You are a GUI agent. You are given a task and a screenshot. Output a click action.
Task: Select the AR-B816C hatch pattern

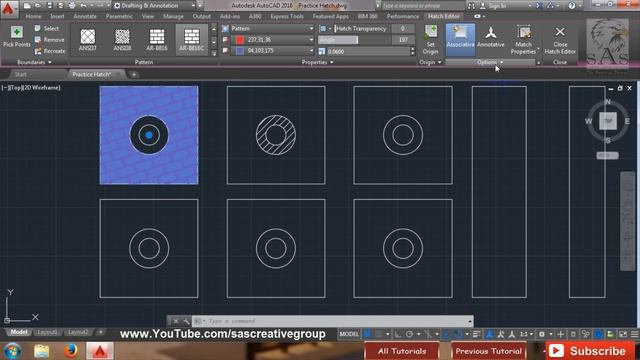point(191,40)
